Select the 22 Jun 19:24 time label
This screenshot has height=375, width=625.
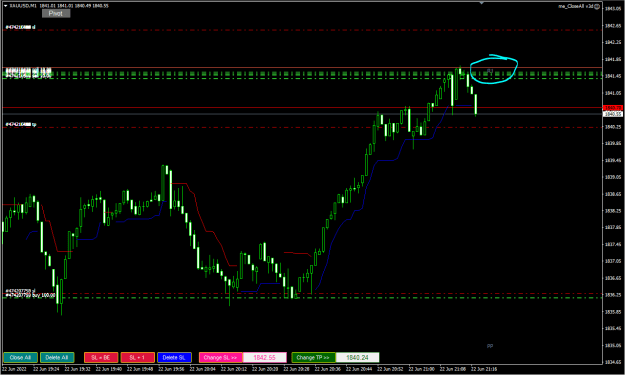(46, 369)
